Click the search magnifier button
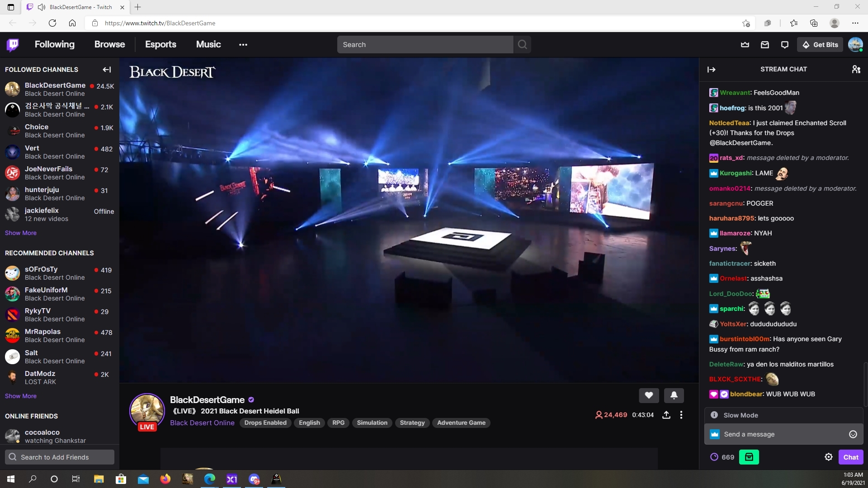This screenshot has width=868, height=488. (523, 44)
